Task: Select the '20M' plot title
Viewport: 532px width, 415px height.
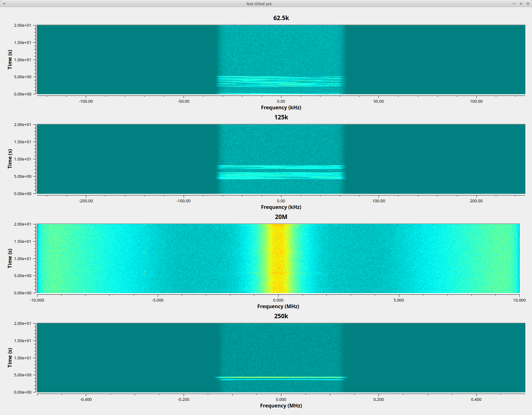Action: point(281,217)
